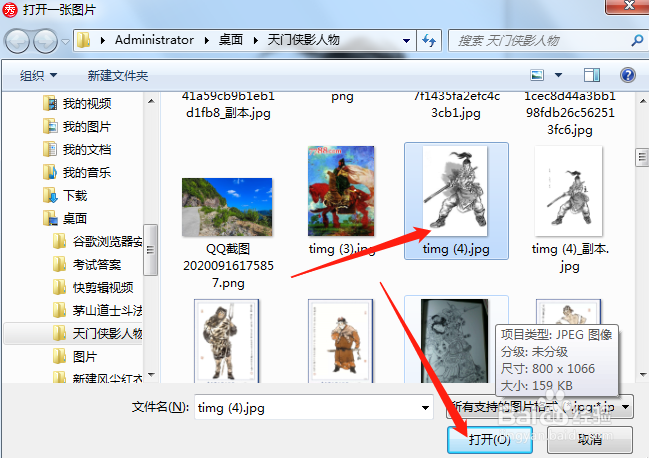Click 新建文件夹 button

point(118,75)
